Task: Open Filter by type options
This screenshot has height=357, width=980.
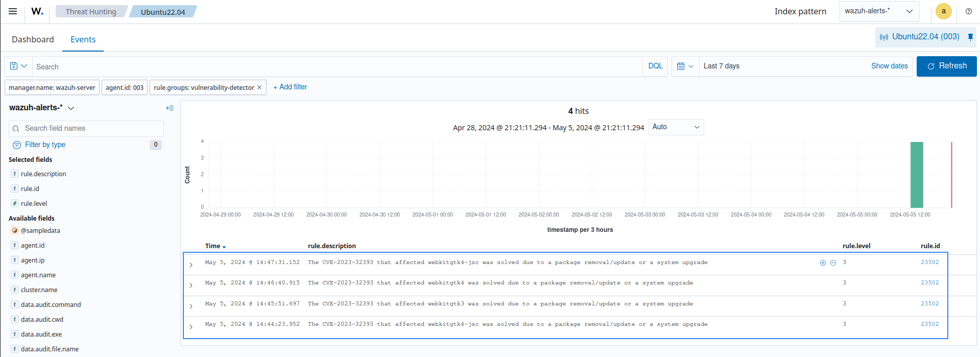Action: [45, 145]
